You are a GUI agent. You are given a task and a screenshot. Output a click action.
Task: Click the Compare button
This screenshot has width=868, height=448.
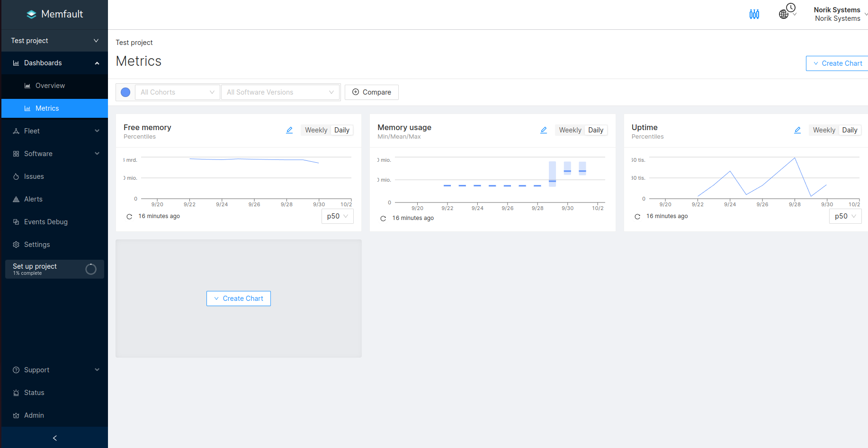pyautogui.click(x=372, y=92)
